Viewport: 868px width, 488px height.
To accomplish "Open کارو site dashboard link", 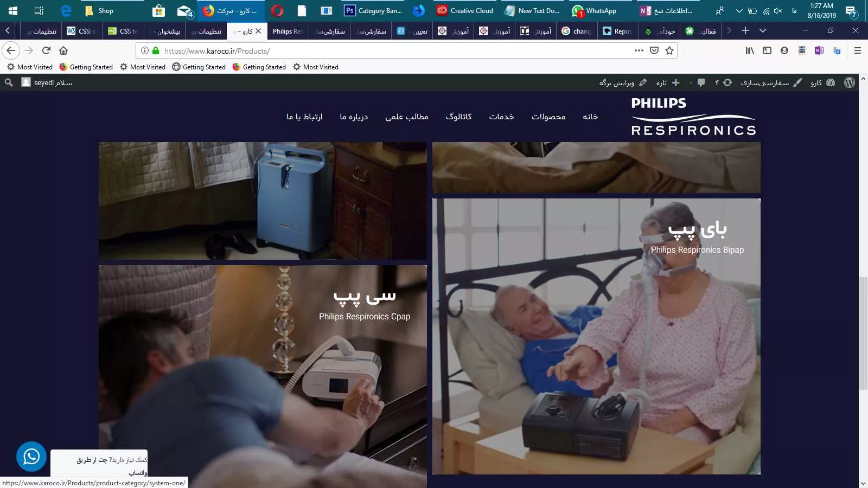I will click(x=823, y=82).
